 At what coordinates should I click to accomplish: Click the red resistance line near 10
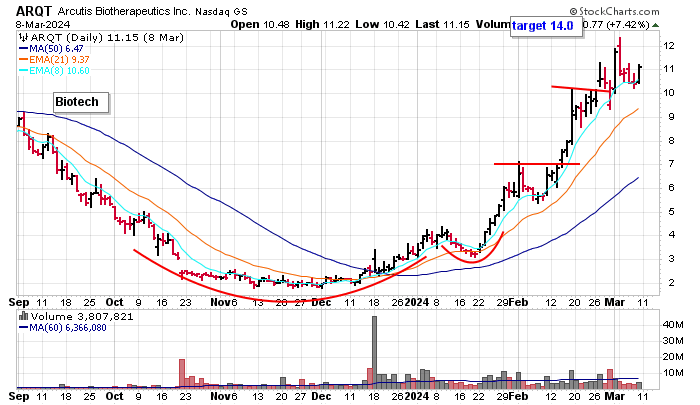(x=581, y=89)
